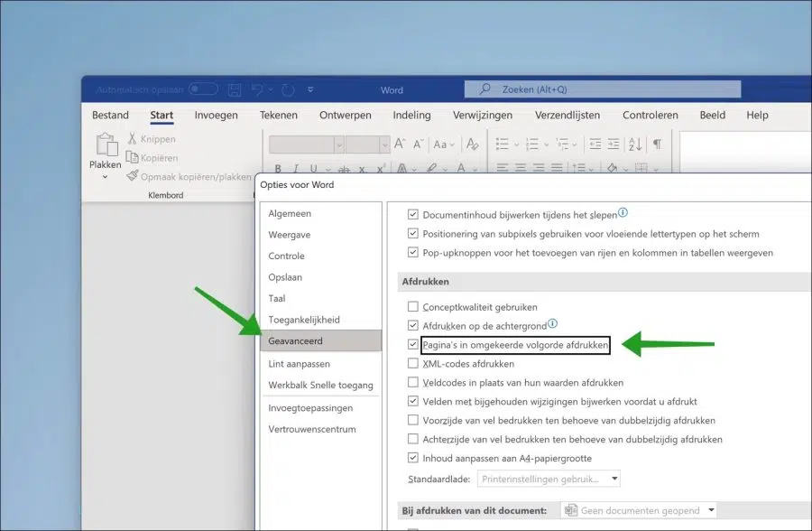Enable Veldcodes in plaats van waarden checkbox

[x=412, y=382]
